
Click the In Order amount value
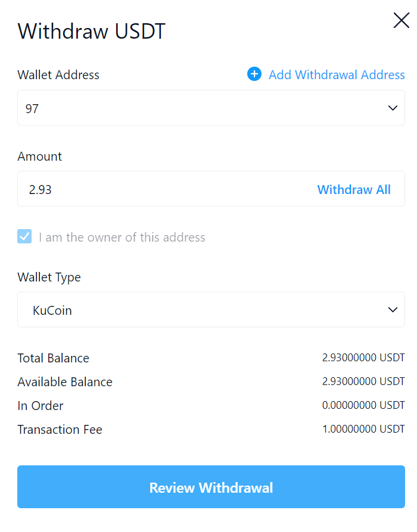click(363, 405)
